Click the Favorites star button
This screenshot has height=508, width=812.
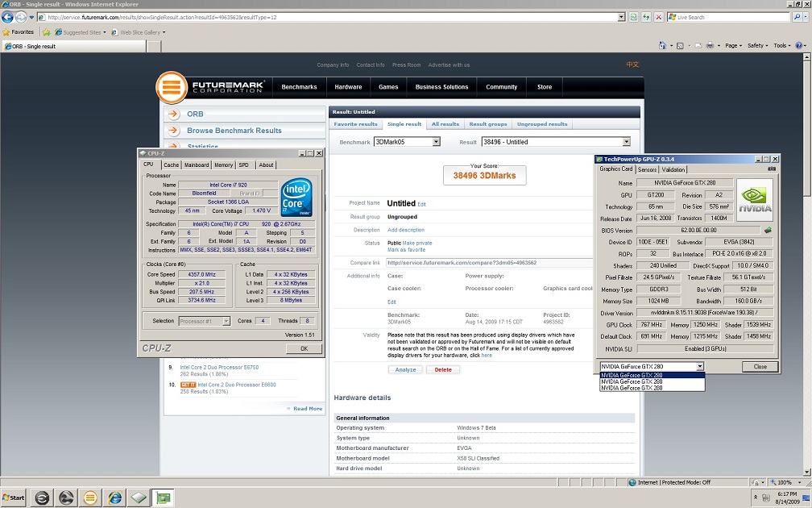18,32
